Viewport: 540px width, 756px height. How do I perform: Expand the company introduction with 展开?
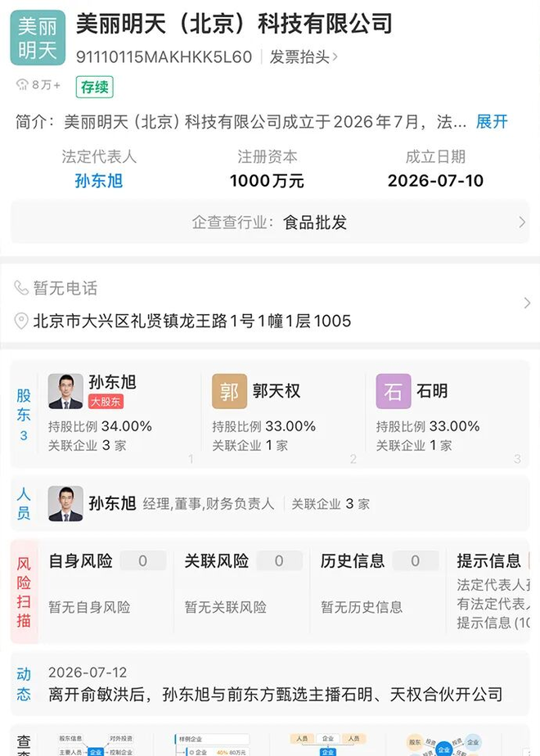[x=492, y=121]
